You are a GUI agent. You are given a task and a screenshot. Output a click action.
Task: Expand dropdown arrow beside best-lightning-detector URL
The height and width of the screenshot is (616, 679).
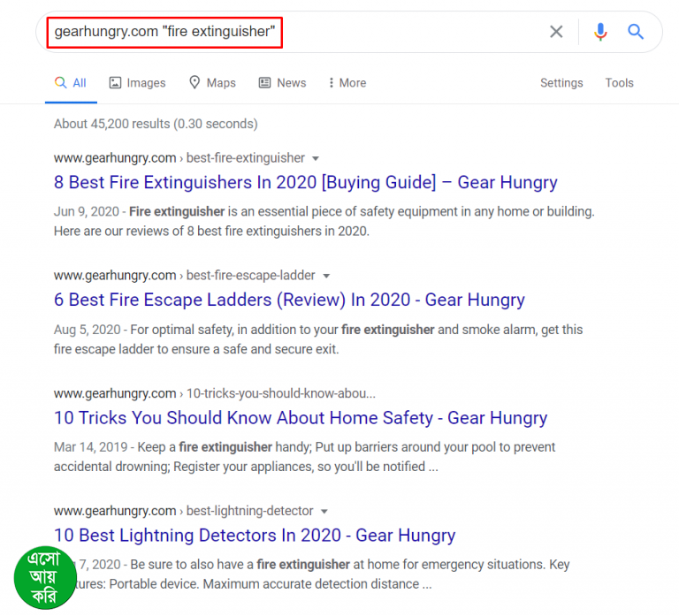(324, 511)
